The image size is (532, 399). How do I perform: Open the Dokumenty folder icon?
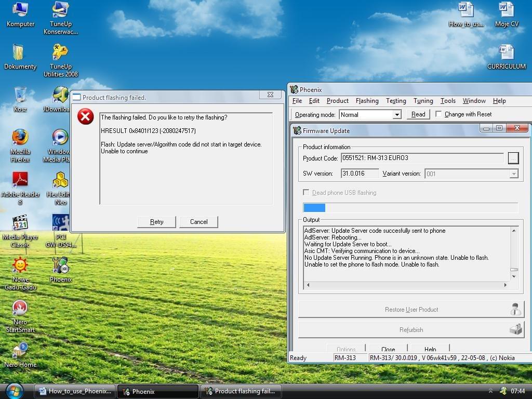click(20, 57)
